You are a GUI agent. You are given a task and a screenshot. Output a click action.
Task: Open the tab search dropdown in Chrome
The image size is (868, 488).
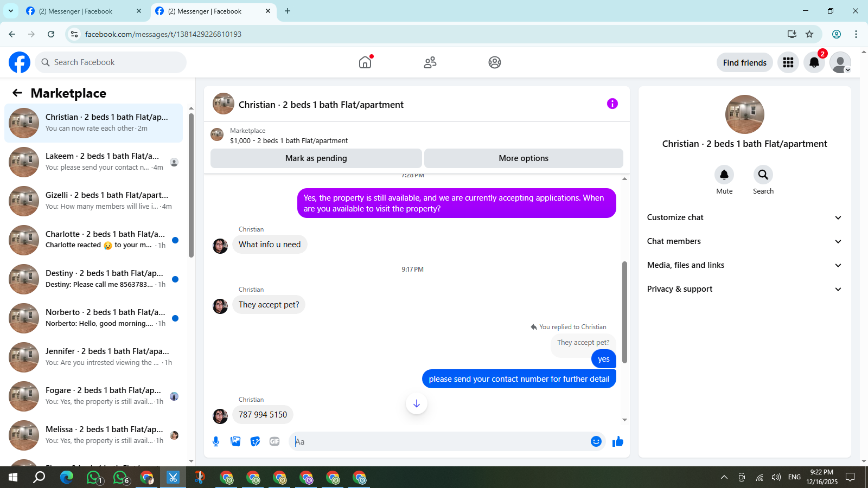(x=11, y=11)
